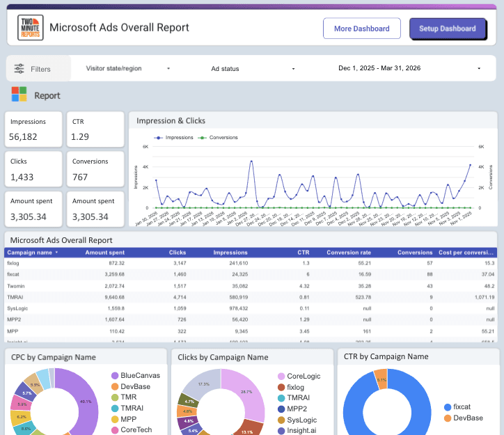Click amount spent value 9,640.68
Viewport: 504px width, 435px height.
click(114, 297)
